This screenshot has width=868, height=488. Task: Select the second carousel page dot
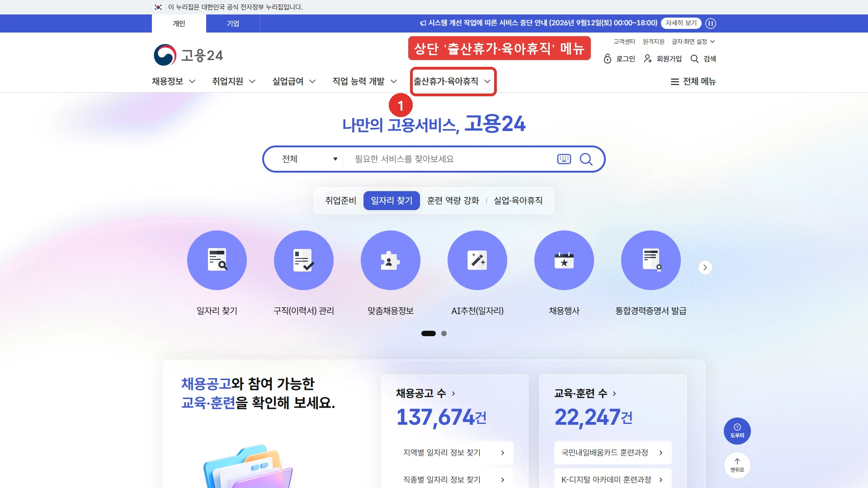pyautogui.click(x=444, y=333)
